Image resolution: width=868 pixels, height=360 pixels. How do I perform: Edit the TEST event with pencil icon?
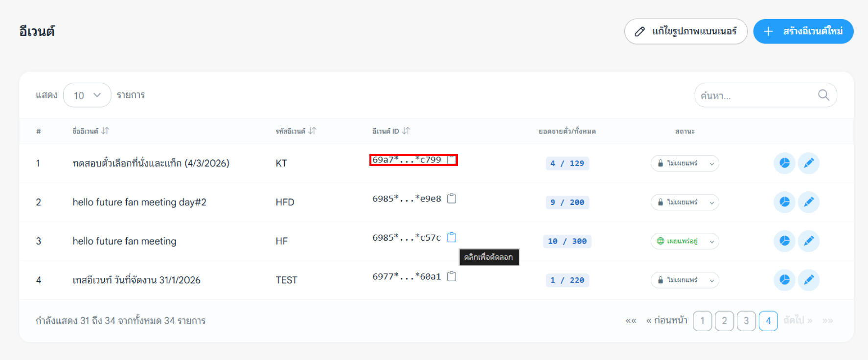coord(809,280)
